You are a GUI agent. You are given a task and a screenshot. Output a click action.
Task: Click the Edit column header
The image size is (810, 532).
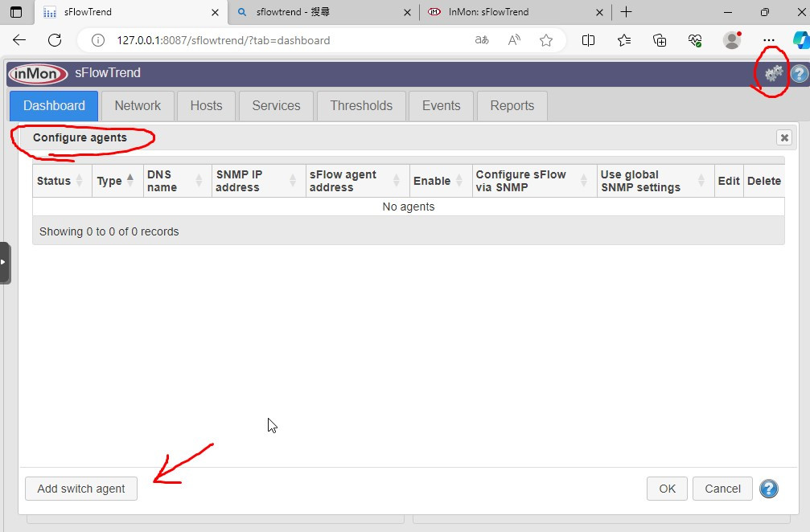[x=729, y=181]
